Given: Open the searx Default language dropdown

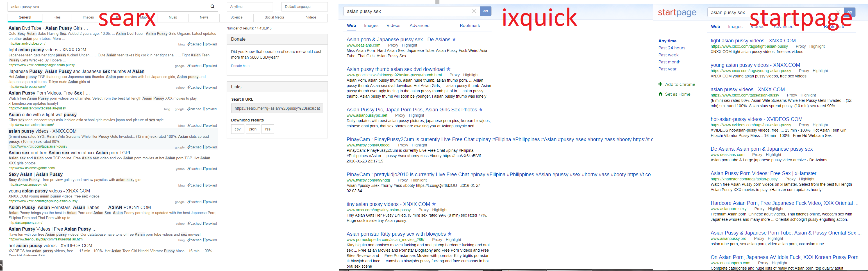Looking at the screenshot, I should coord(304,7).
